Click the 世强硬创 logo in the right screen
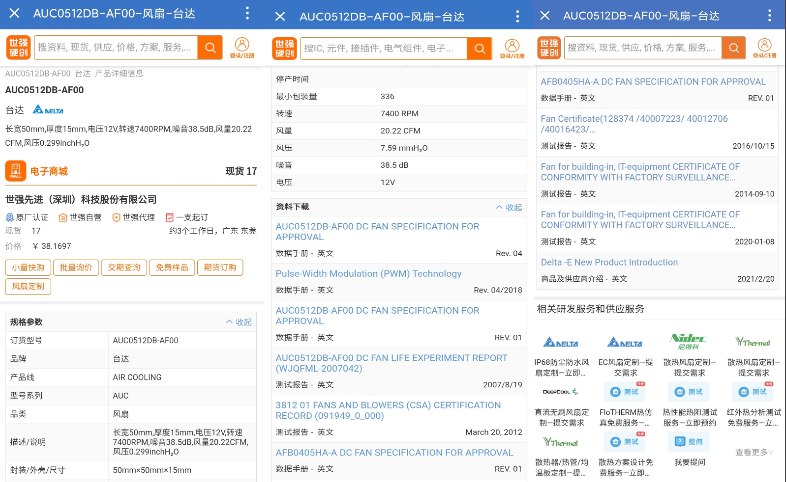This screenshot has height=482, width=786. [x=549, y=47]
